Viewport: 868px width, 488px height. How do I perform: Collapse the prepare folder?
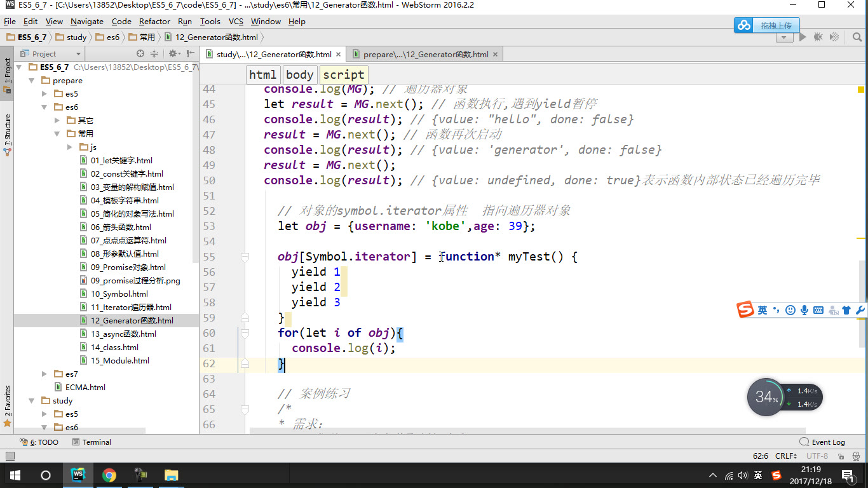tap(32, 81)
